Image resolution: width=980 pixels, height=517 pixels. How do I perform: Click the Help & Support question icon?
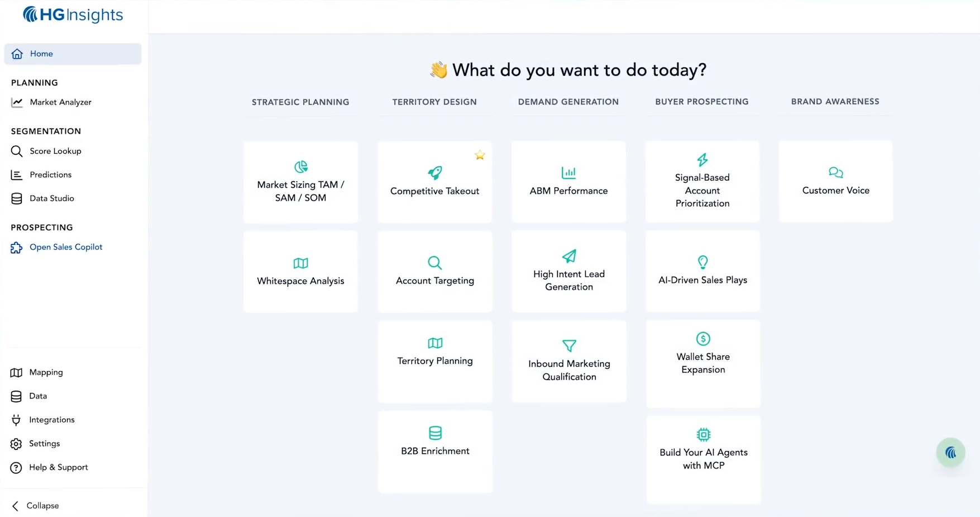(x=16, y=468)
